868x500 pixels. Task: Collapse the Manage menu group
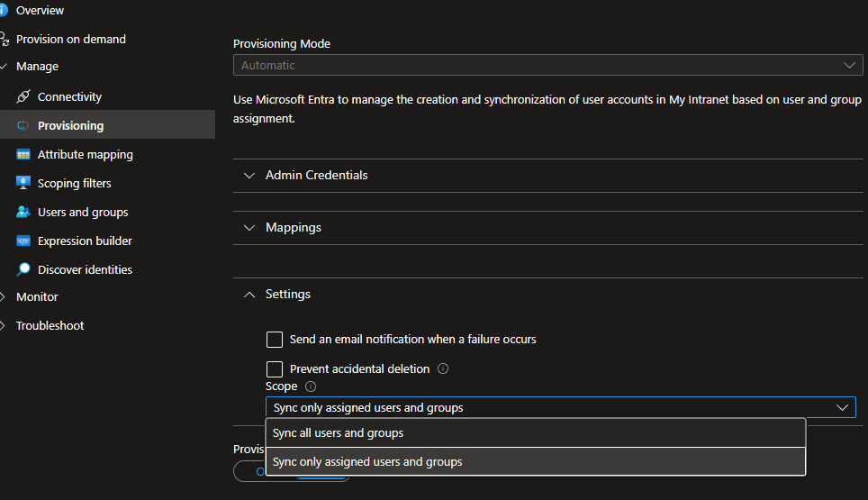click(4, 66)
